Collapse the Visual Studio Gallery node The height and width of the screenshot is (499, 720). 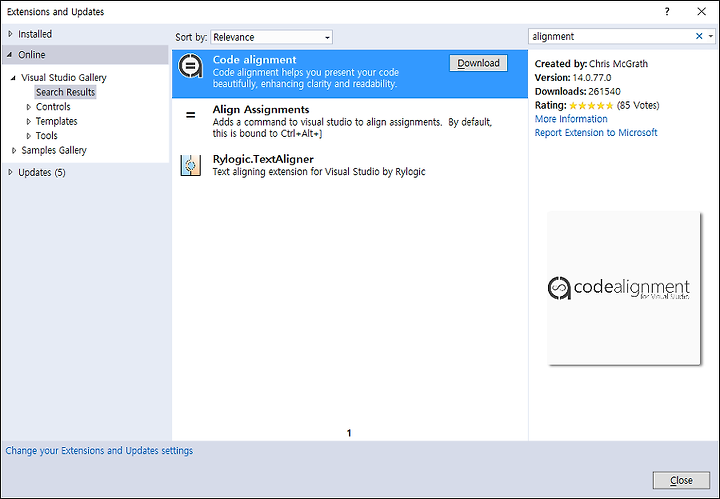click(13, 78)
